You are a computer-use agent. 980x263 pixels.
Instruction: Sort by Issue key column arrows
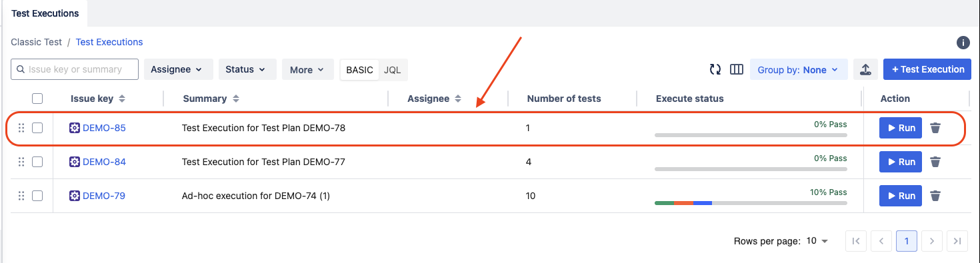[122, 99]
